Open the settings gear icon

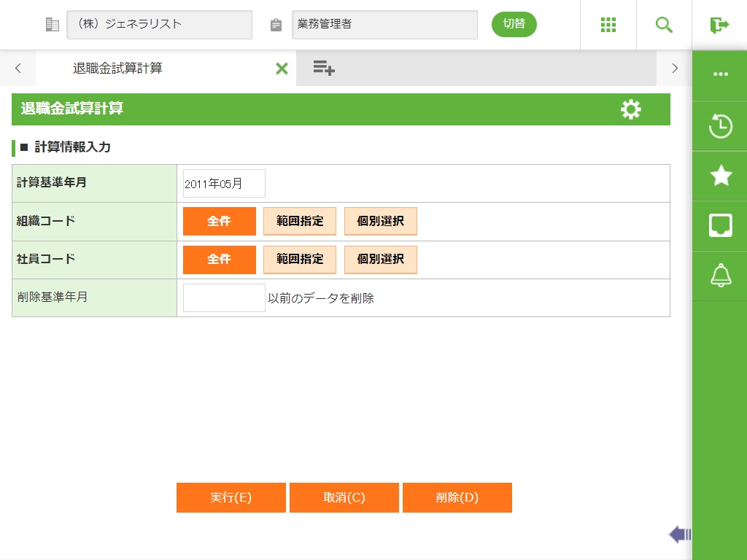[x=630, y=109]
